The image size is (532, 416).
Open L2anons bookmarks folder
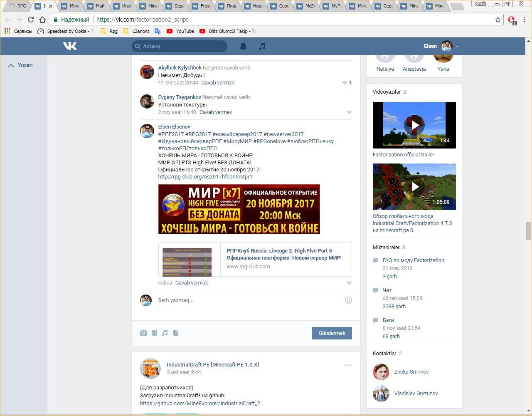(136, 31)
